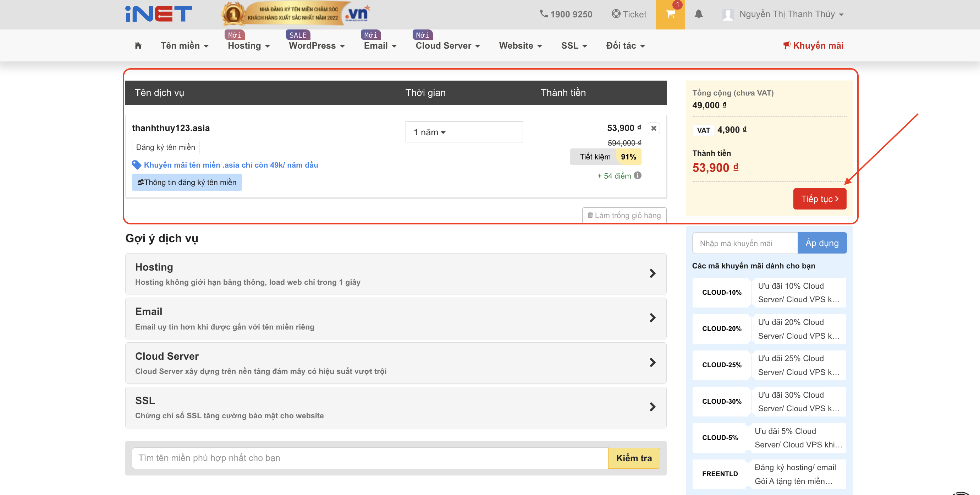Open the .vn award banner
Viewport: 980px width, 495px height.
point(296,14)
